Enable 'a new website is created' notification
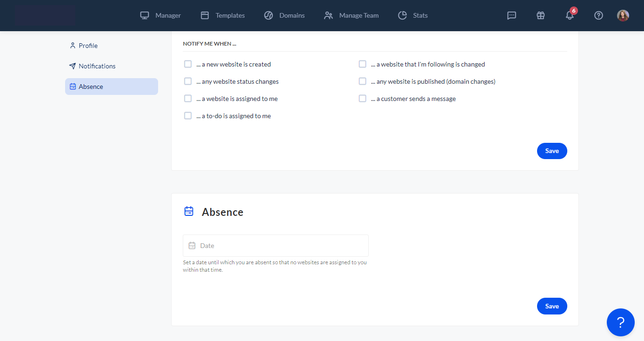This screenshot has width=644, height=341. tap(188, 64)
